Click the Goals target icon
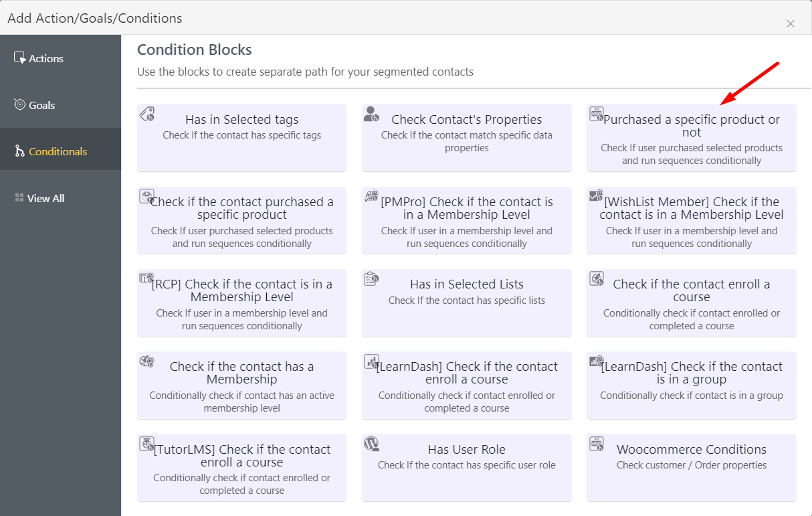812x516 pixels. click(x=19, y=104)
